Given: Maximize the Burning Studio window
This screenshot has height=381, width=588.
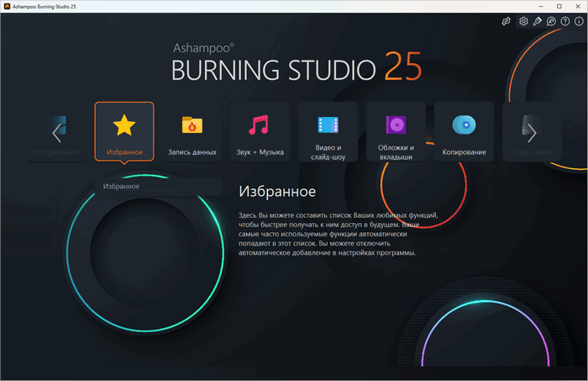Looking at the screenshot, I should pos(559,7).
